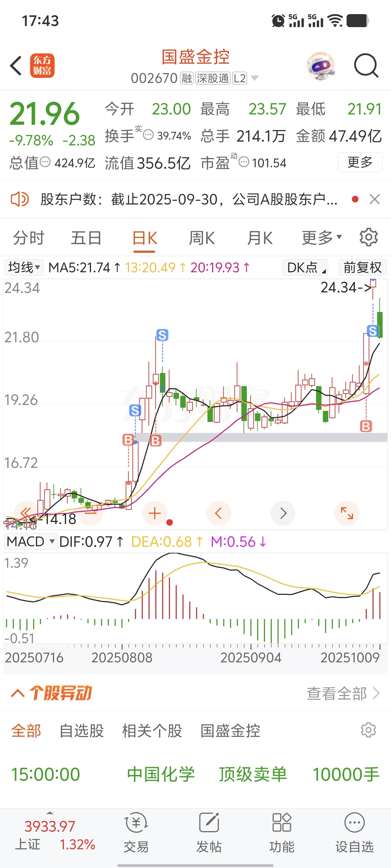The image size is (391, 868).
Task: Switch to 周K tab
Action: click(x=202, y=238)
